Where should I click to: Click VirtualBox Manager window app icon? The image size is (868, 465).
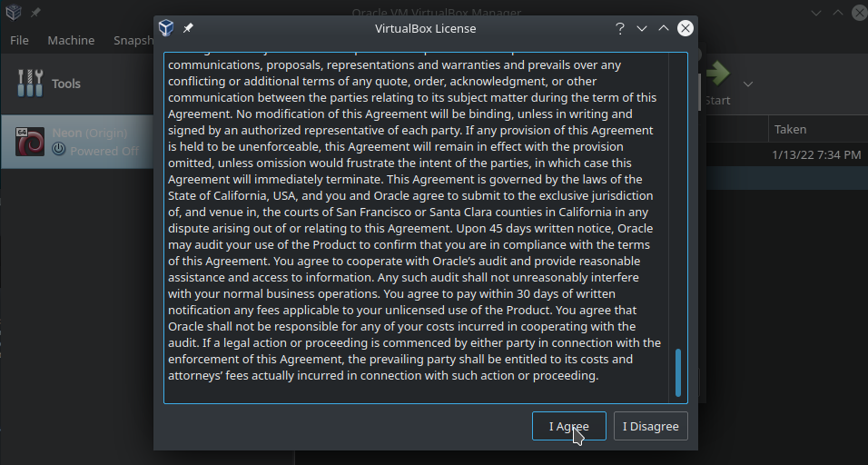point(14,12)
